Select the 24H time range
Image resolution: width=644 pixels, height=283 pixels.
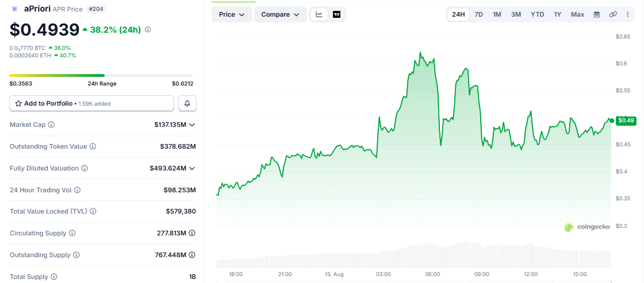pos(458,14)
